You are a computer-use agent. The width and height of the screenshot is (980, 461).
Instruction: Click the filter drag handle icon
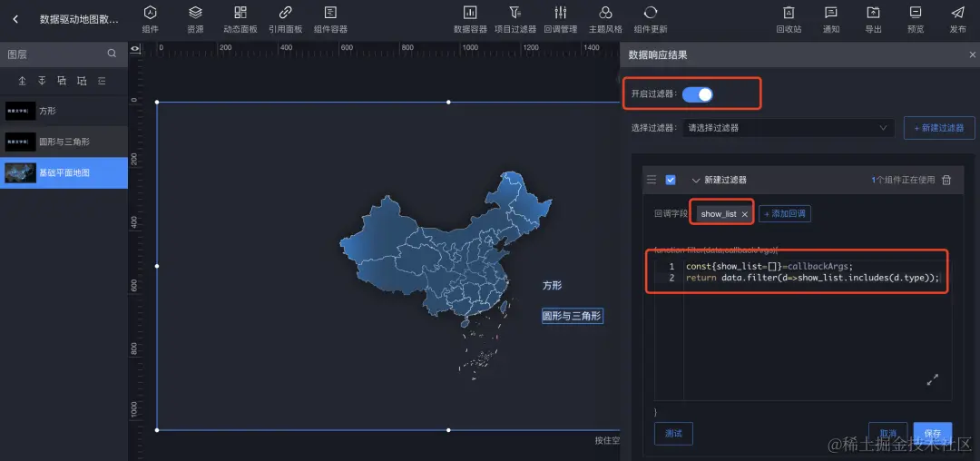pyautogui.click(x=652, y=180)
